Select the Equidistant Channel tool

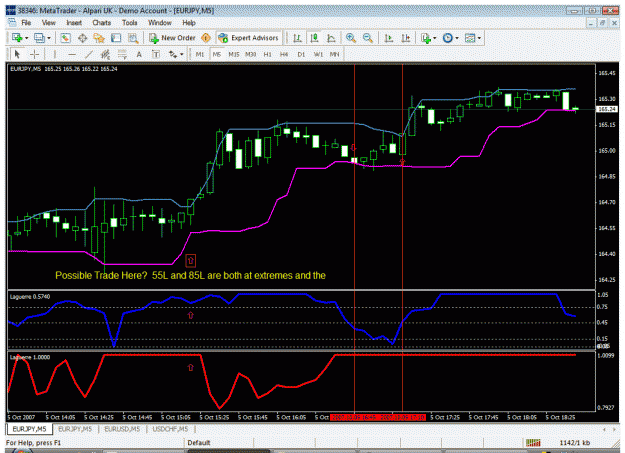point(105,54)
